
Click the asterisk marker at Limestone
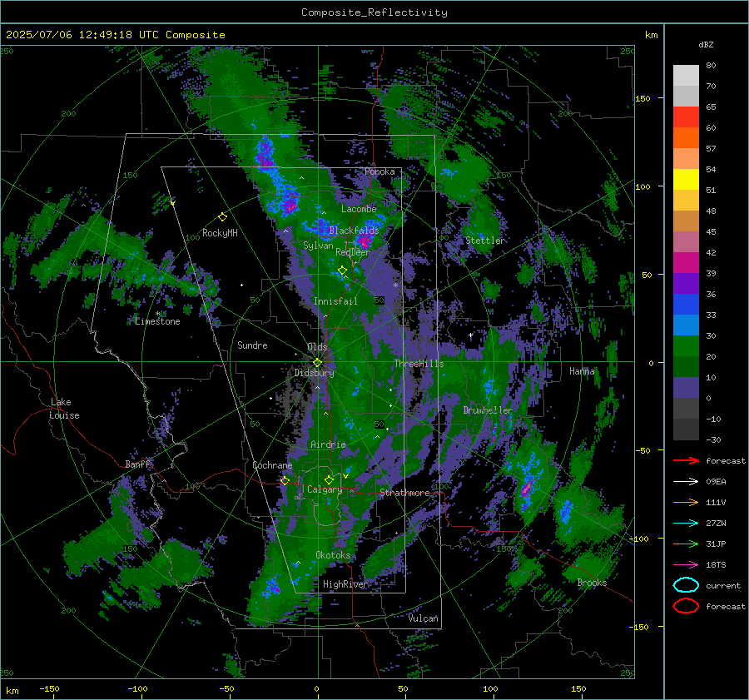click(157, 314)
